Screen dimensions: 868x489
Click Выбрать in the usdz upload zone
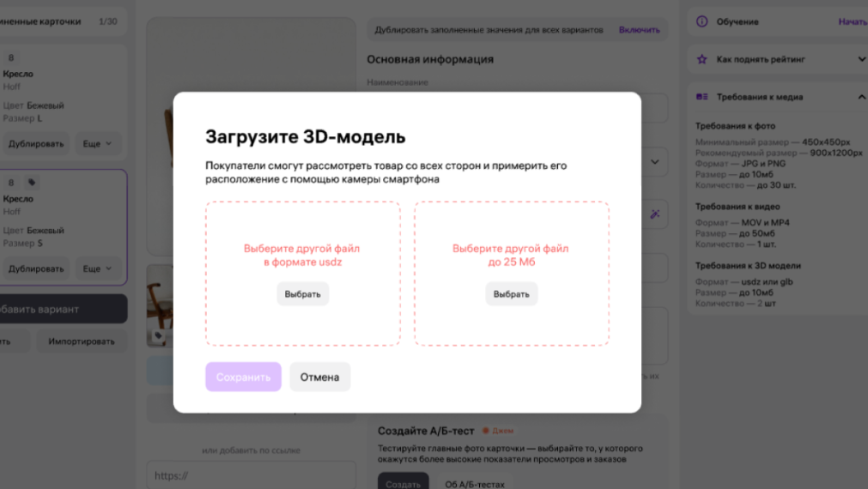click(303, 294)
